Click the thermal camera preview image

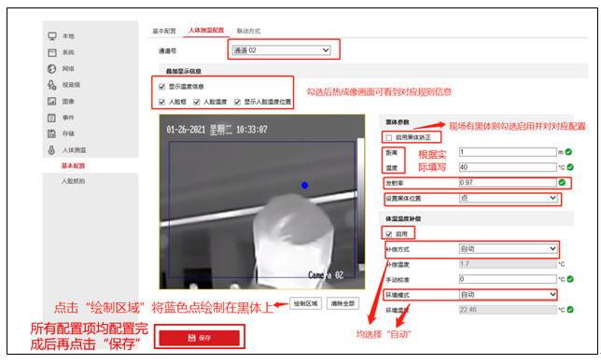pyautogui.click(x=262, y=202)
